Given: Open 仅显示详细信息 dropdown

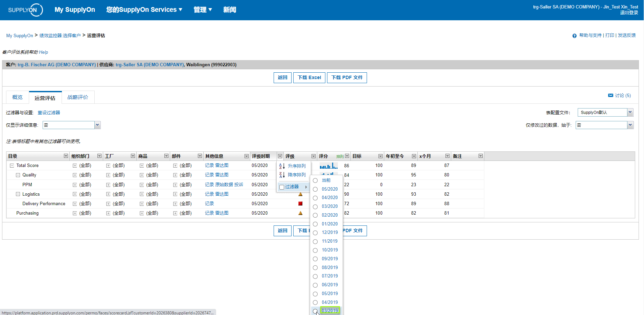Looking at the screenshot, I should [x=97, y=125].
